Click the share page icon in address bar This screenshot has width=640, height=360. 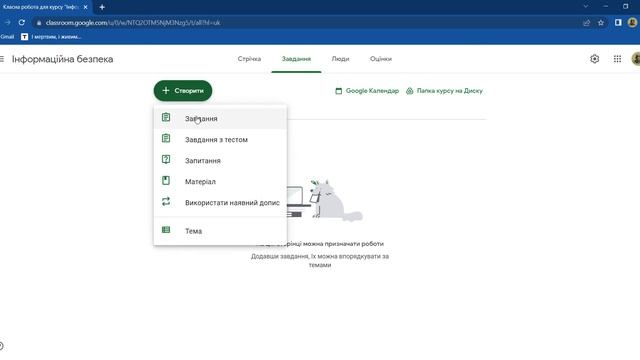pyautogui.click(x=587, y=23)
